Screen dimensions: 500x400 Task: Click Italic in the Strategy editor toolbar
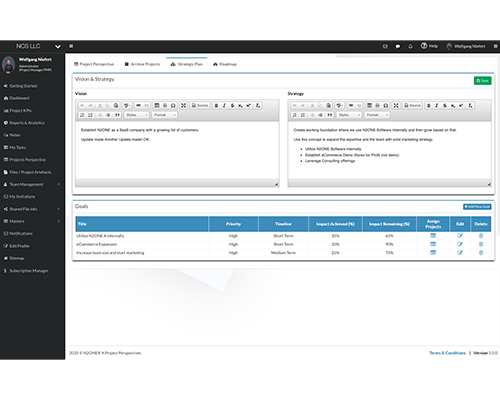click(x=437, y=106)
